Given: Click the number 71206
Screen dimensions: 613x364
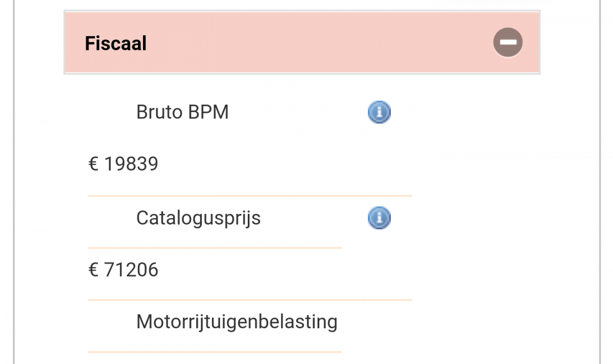Looking at the screenshot, I should click(131, 270).
